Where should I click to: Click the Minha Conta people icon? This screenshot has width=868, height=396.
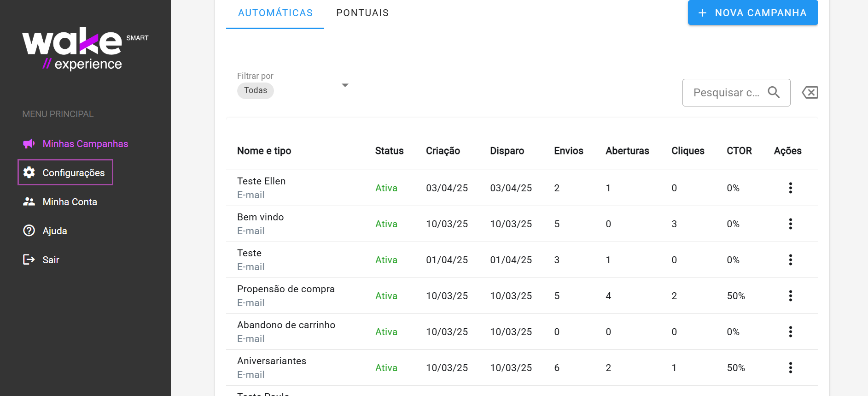[x=29, y=201]
